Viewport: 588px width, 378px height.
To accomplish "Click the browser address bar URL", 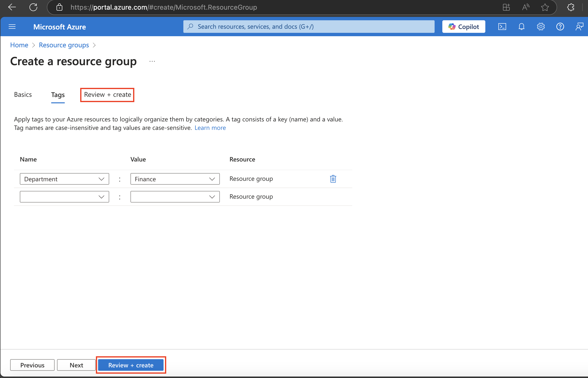I will (164, 7).
